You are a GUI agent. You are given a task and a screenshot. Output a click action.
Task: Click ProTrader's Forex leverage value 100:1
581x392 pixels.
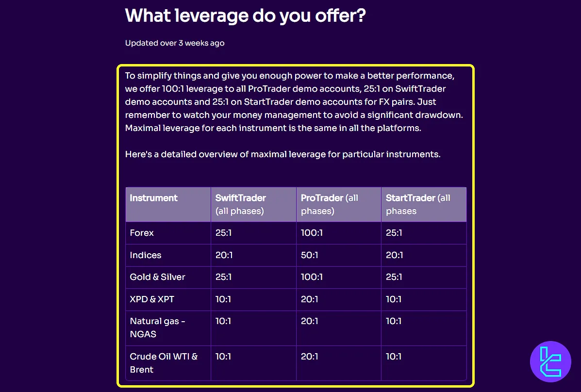[312, 233]
